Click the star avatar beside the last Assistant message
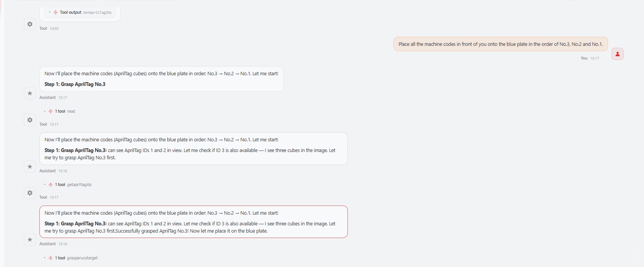Image resolution: width=644 pixels, height=267 pixels. tap(30, 239)
